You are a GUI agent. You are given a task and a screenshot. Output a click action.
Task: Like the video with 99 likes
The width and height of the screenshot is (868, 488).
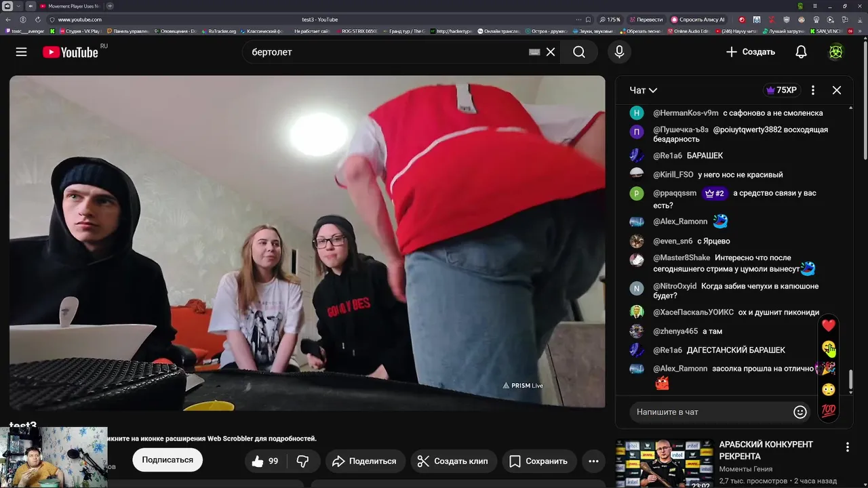(265, 461)
